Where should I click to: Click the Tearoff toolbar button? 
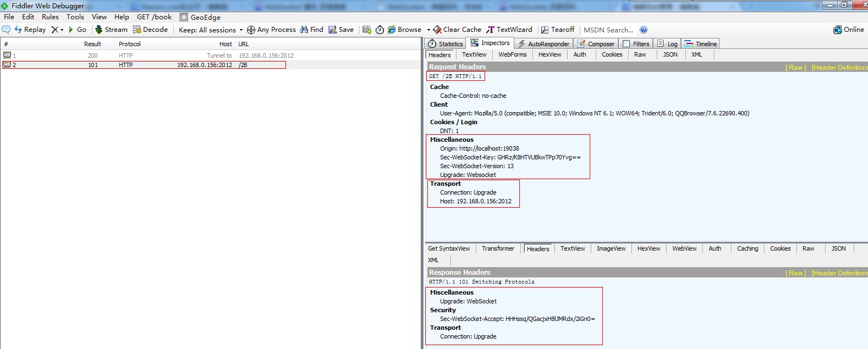click(x=558, y=30)
